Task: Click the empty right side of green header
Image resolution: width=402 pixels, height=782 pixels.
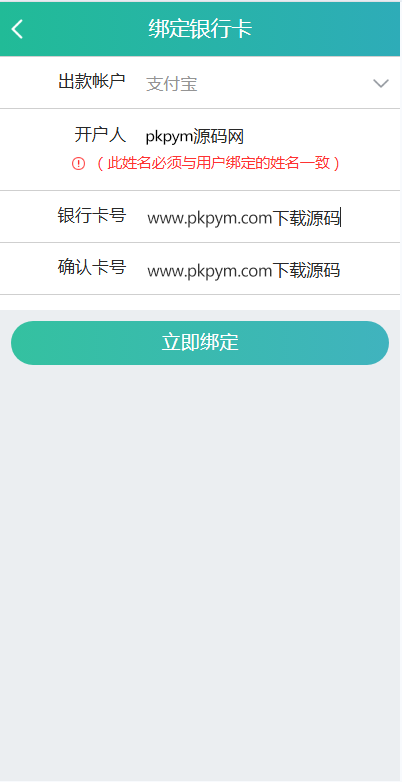Action: pos(329,29)
